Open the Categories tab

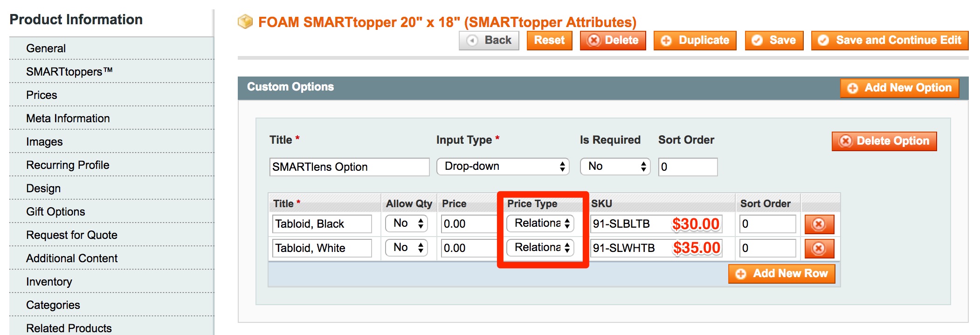(x=112, y=305)
